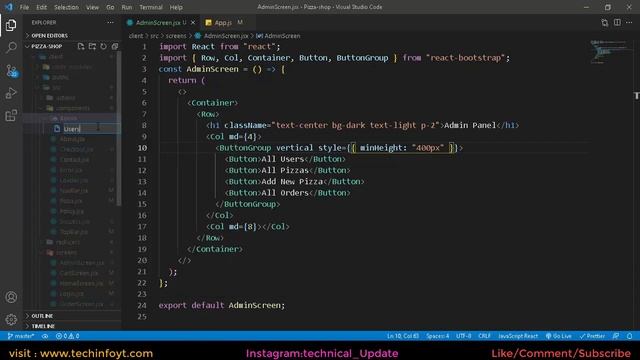Viewport: 640px width, 360px height.
Task: Open the Edit menu
Action: coord(41,7)
